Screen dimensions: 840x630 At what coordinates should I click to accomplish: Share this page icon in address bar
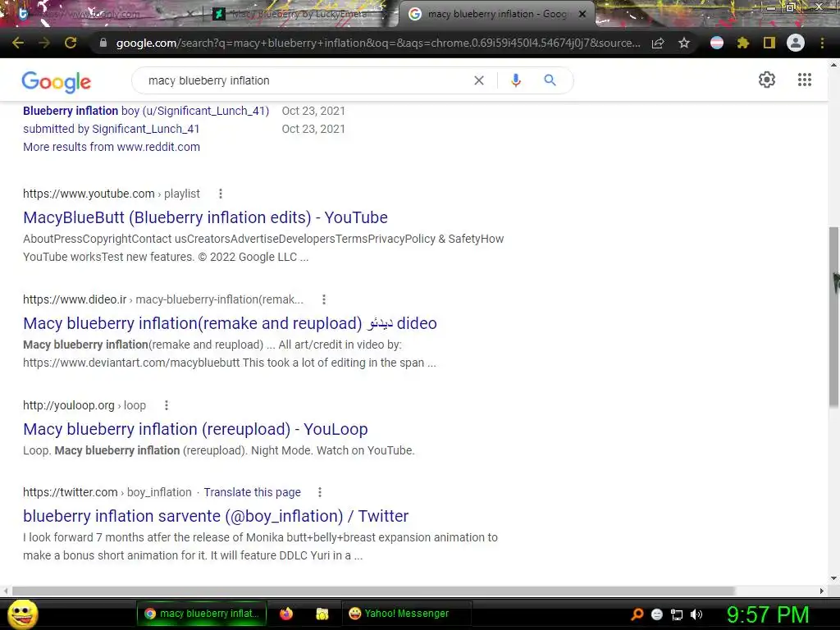click(658, 43)
